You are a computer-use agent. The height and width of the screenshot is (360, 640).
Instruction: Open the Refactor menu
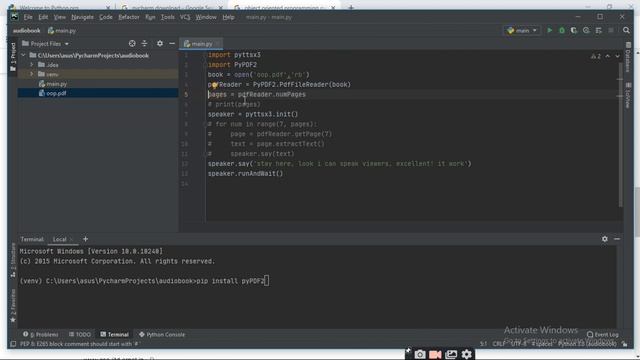[x=129, y=17]
